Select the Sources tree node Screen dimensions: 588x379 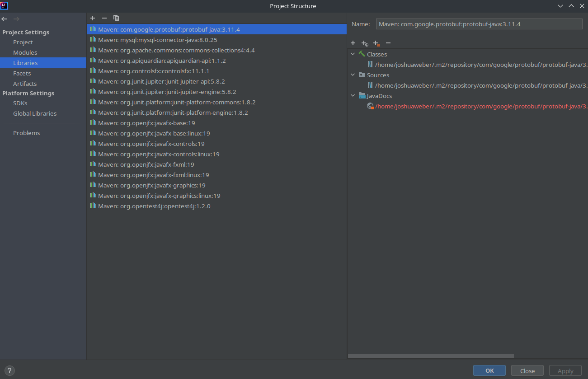coord(378,75)
